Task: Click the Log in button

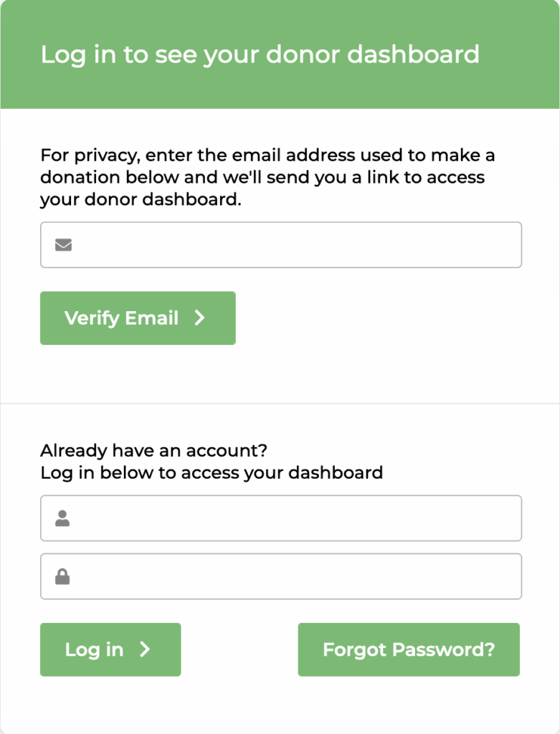Action: coord(110,649)
